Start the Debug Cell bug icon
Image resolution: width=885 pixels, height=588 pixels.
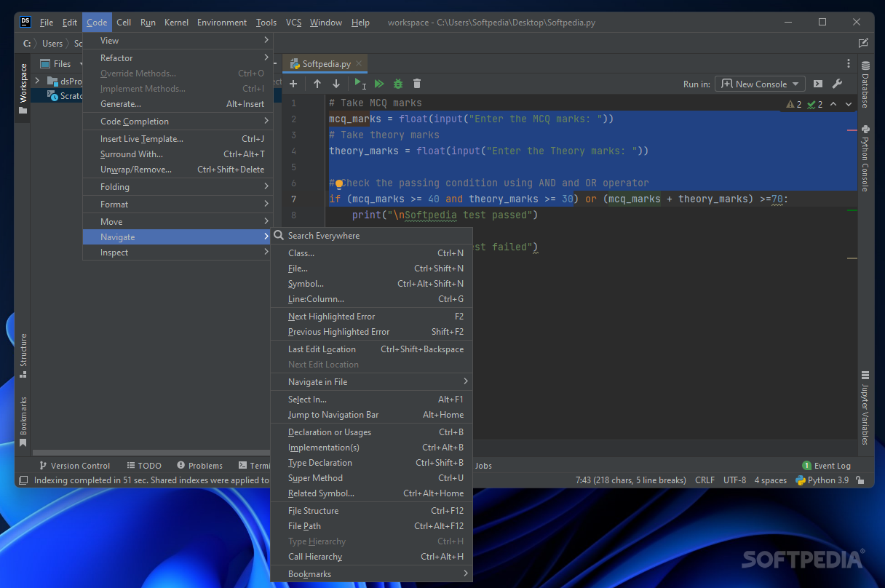[x=398, y=84]
